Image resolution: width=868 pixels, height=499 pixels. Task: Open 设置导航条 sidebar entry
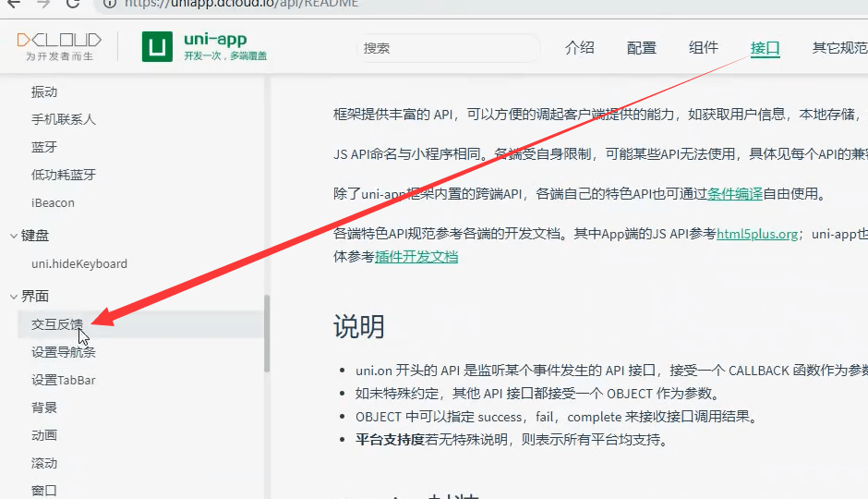[64, 352]
